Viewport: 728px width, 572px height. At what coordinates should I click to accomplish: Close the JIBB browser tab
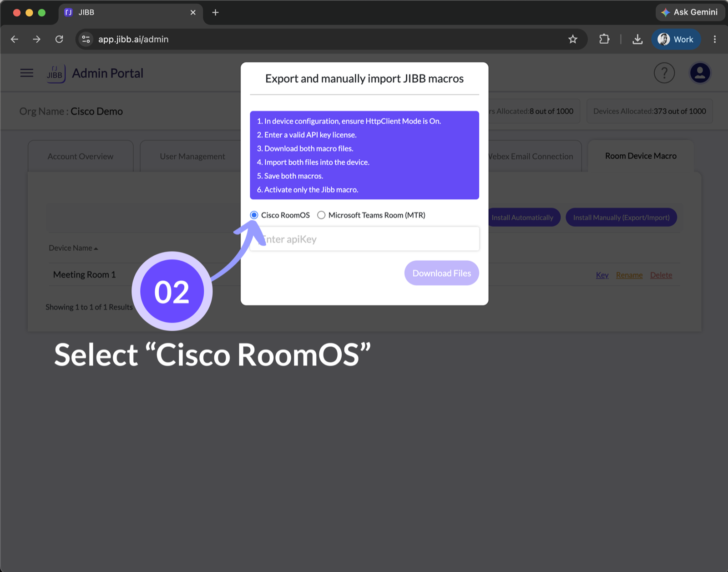tap(193, 12)
